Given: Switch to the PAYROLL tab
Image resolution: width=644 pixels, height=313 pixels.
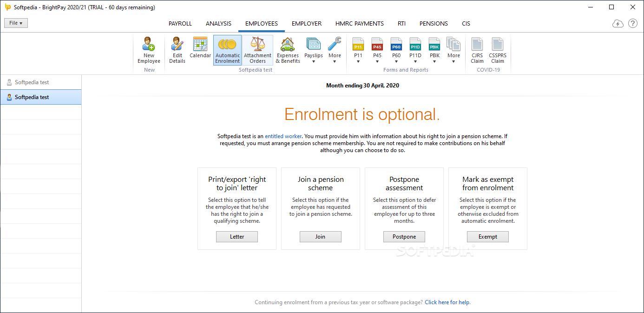Looking at the screenshot, I should click(180, 23).
